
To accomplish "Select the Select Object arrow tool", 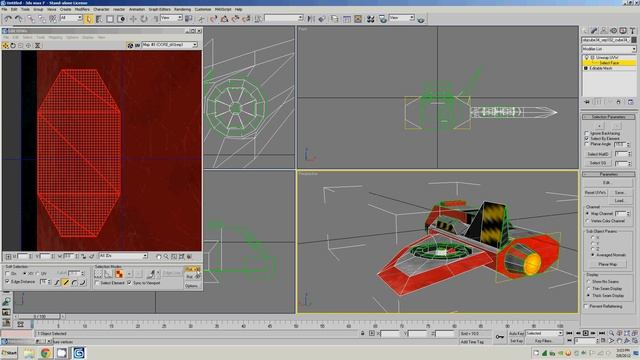I will (89, 19).
